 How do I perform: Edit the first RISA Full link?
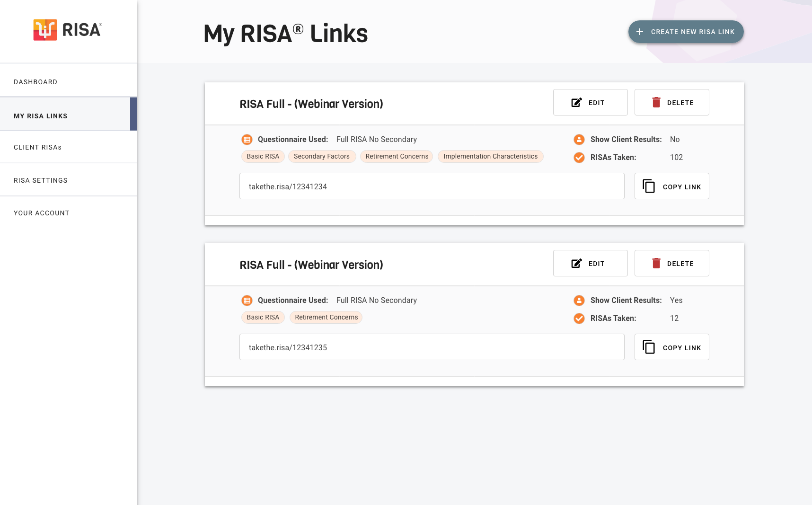pos(590,102)
